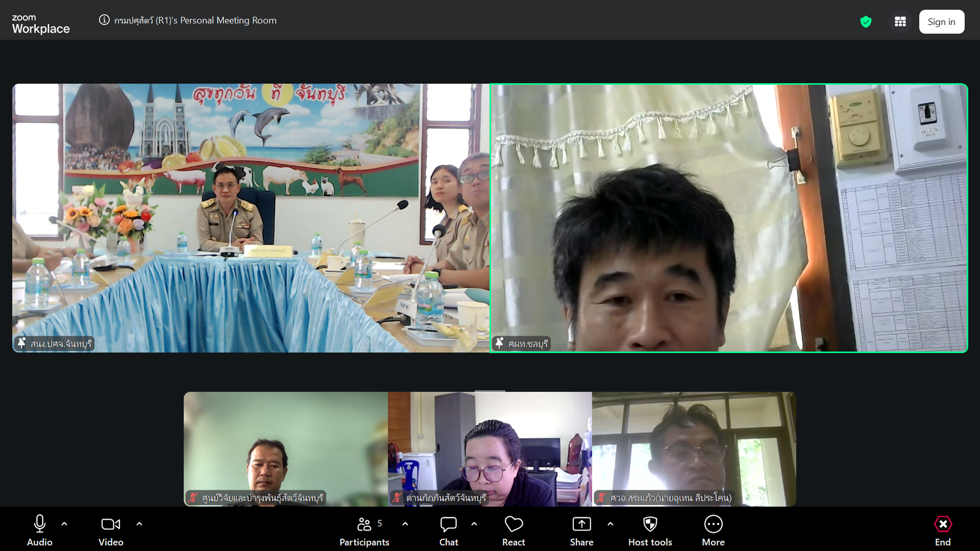Open Host tools shield
The image size is (980, 551).
coord(650,530)
